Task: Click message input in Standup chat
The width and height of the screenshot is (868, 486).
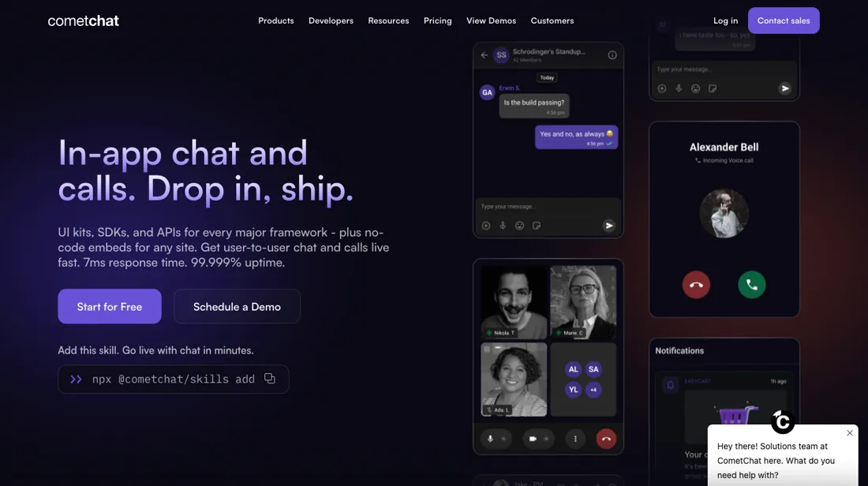Action: (548, 207)
